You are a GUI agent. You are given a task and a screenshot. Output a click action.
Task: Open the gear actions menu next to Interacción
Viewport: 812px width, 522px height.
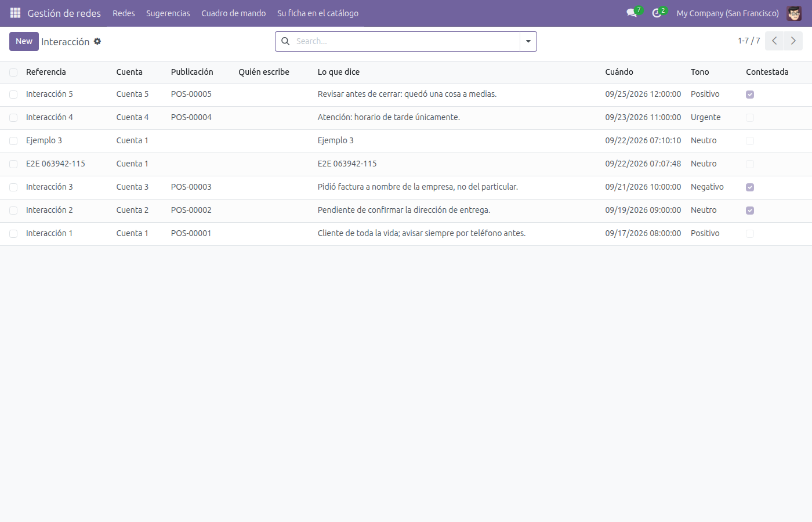(x=97, y=41)
